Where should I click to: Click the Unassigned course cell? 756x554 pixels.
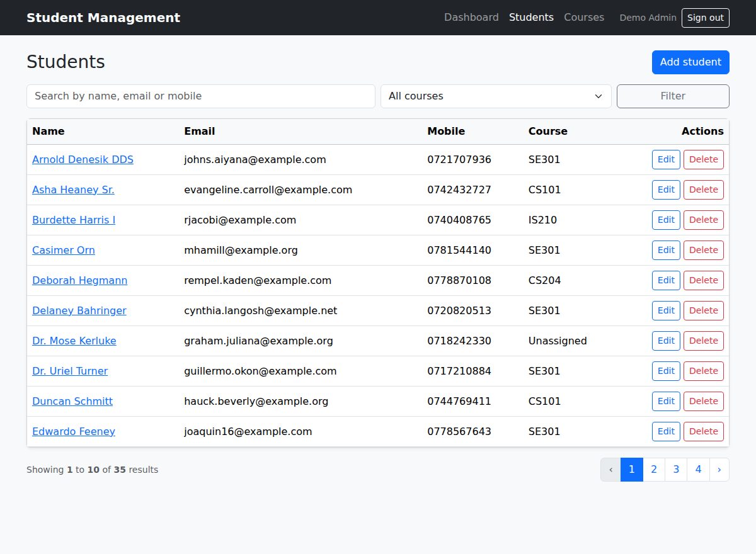[558, 341]
